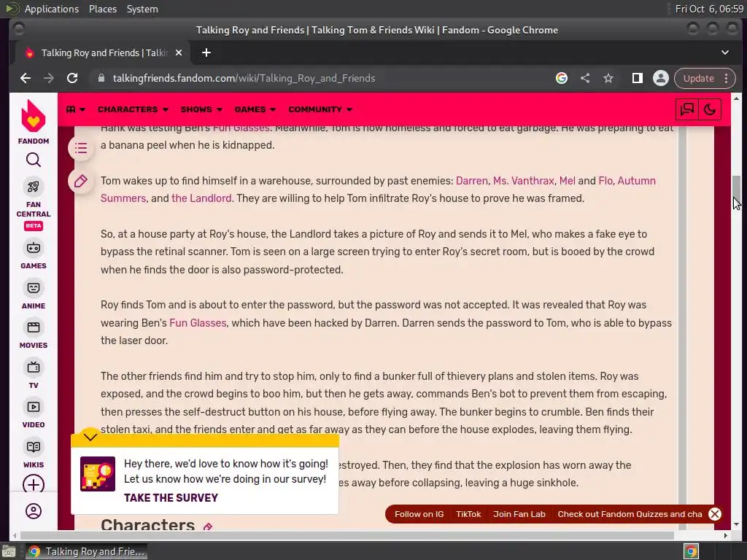
Task: Open the Video play icon in sidebar
Action: coord(34,407)
